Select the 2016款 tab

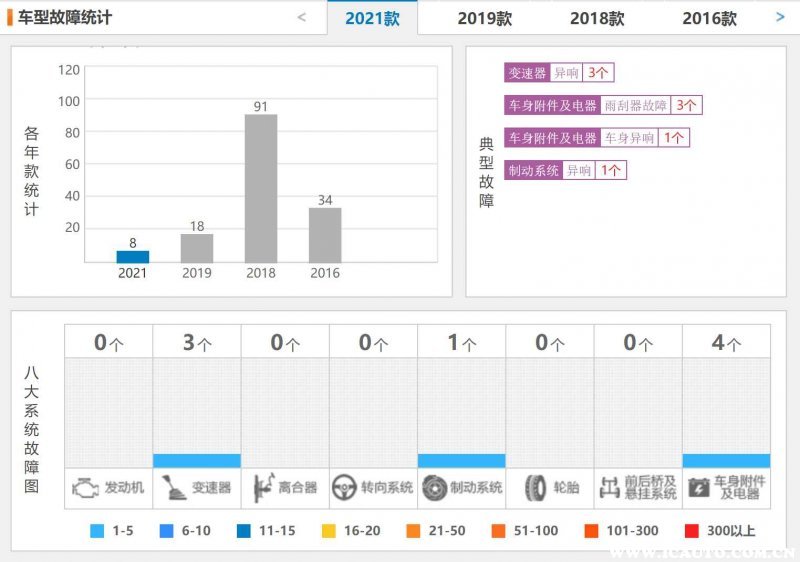[709, 18]
